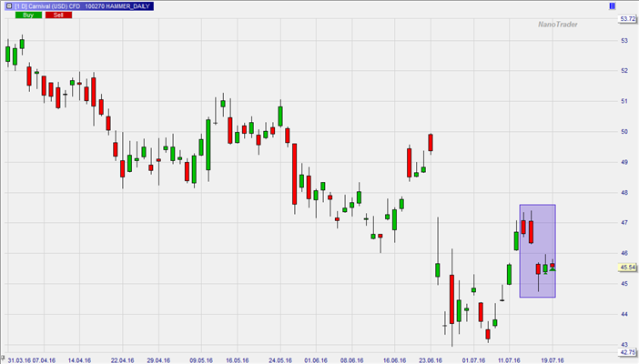The image size is (639, 364).
Task: Click the 08.06.16 date label
Action: [351, 360]
